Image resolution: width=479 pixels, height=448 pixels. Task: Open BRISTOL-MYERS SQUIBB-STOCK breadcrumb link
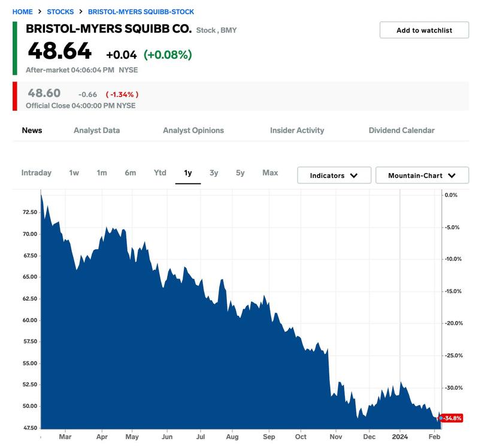point(141,12)
